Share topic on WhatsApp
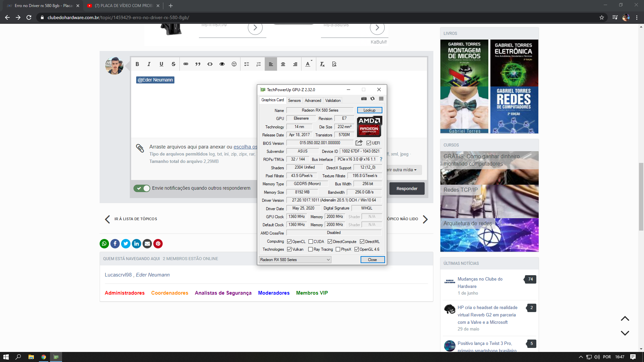644x362 pixels. tap(104, 244)
